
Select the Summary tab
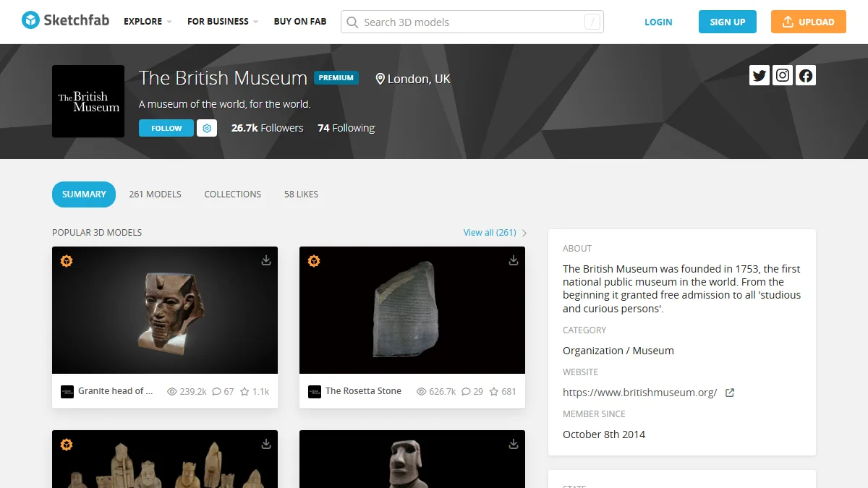click(x=84, y=194)
